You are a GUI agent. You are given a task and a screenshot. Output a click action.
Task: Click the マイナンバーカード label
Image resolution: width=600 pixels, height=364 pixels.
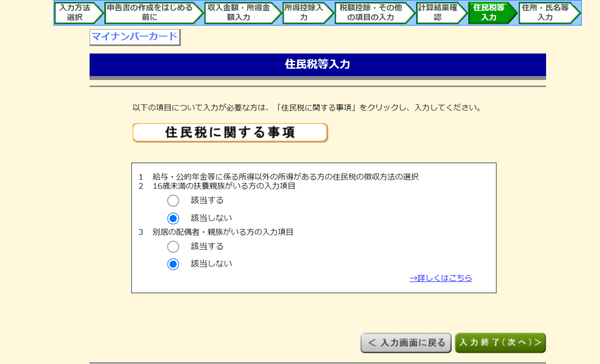click(134, 37)
